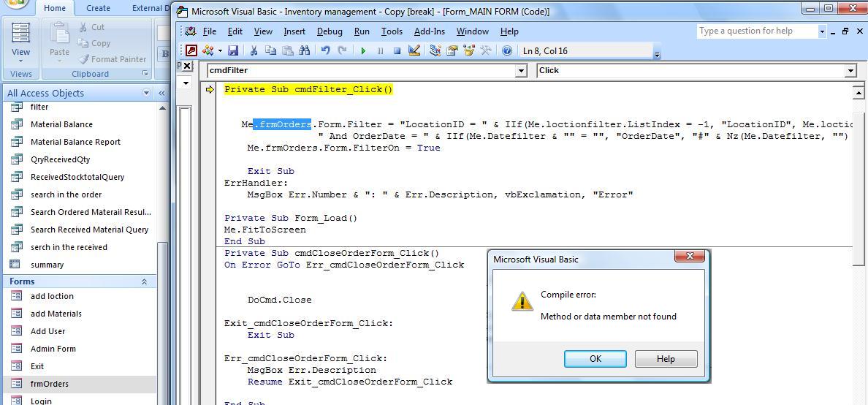868x405 pixels.
Task: Click the Undo arrow icon
Action: click(326, 51)
